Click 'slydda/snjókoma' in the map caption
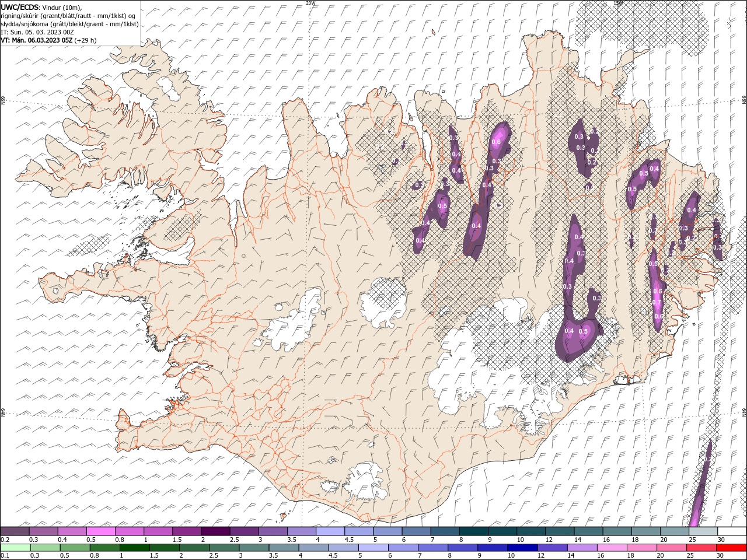This screenshot has width=747, height=560. pos(25,24)
